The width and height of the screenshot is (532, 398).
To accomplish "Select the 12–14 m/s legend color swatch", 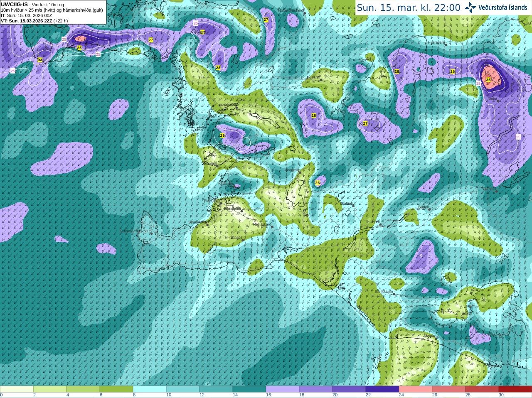I will 216,389.
